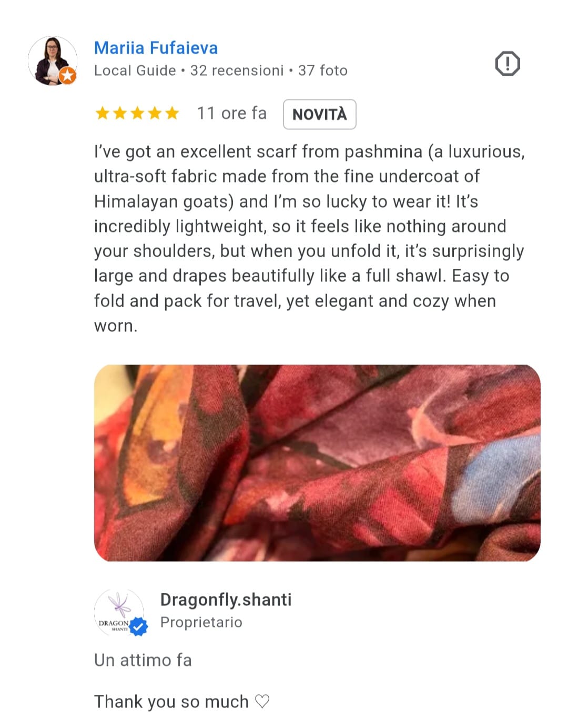
Task: Click the 37 foto text
Action: 323,70
